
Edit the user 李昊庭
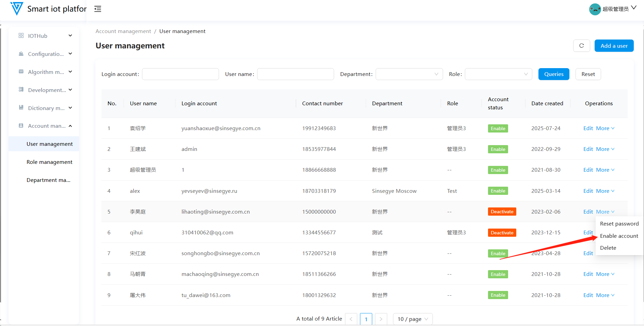click(588, 212)
